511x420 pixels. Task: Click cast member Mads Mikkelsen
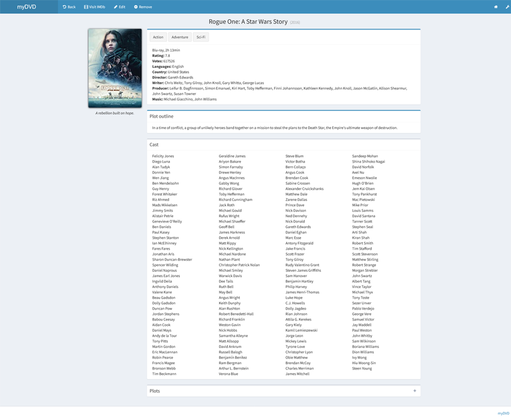coord(165,205)
